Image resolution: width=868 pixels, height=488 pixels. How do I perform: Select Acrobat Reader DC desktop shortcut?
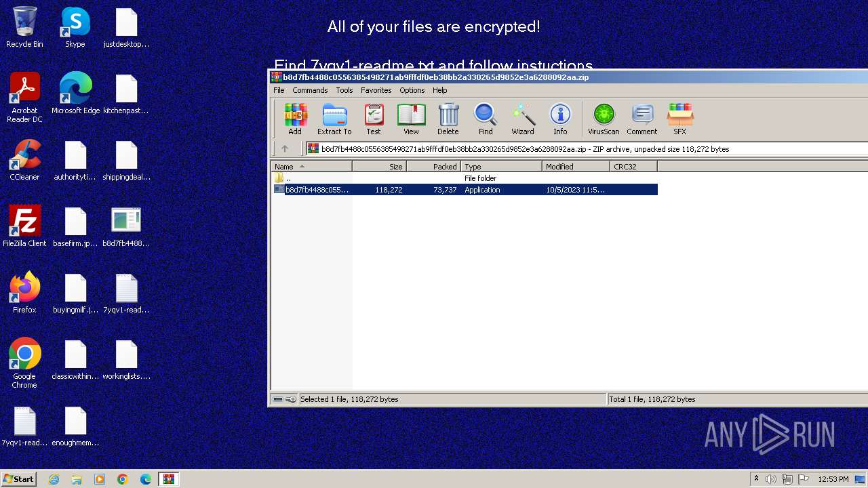click(24, 98)
